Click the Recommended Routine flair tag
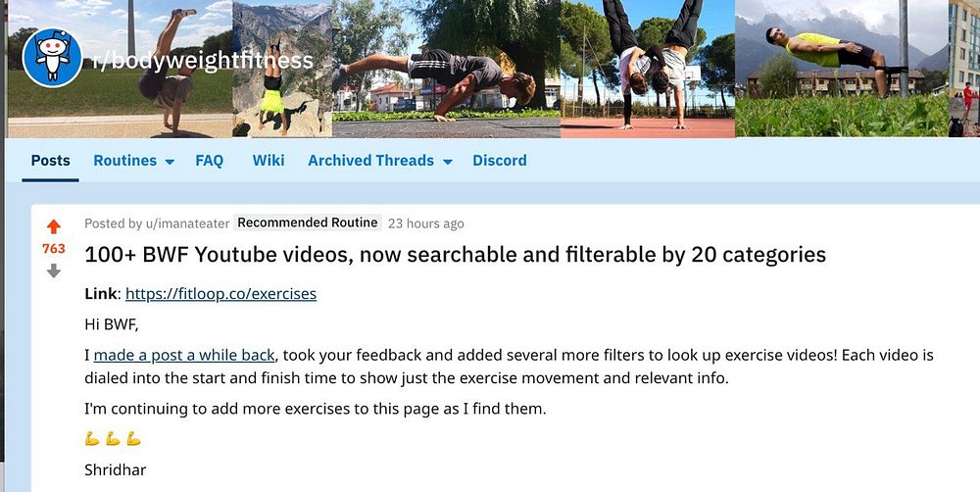Screen dimensions: 980x492 click(308, 222)
